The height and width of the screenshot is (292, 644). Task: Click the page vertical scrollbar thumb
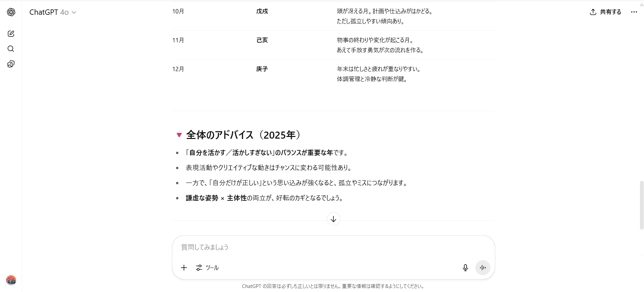coord(641,205)
